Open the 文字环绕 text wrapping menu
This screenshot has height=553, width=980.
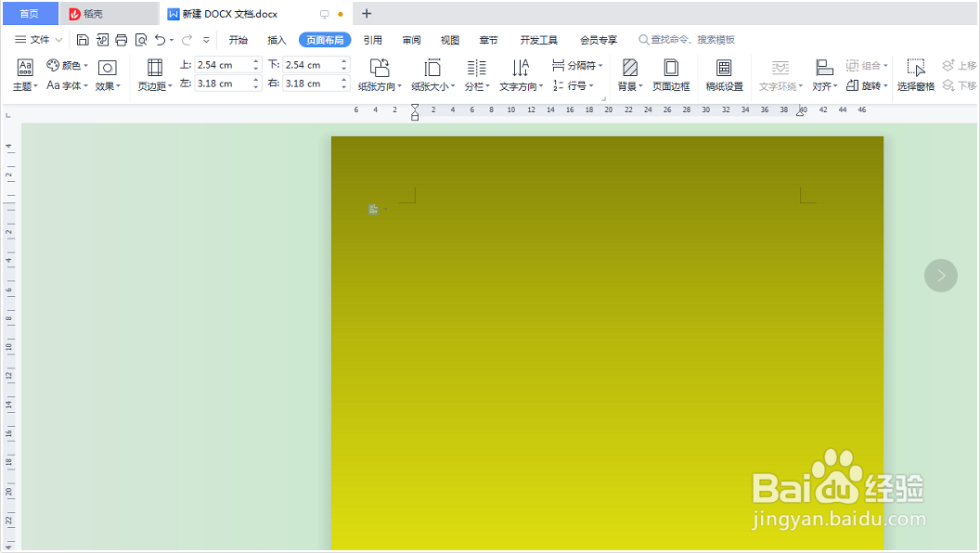pos(780,74)
